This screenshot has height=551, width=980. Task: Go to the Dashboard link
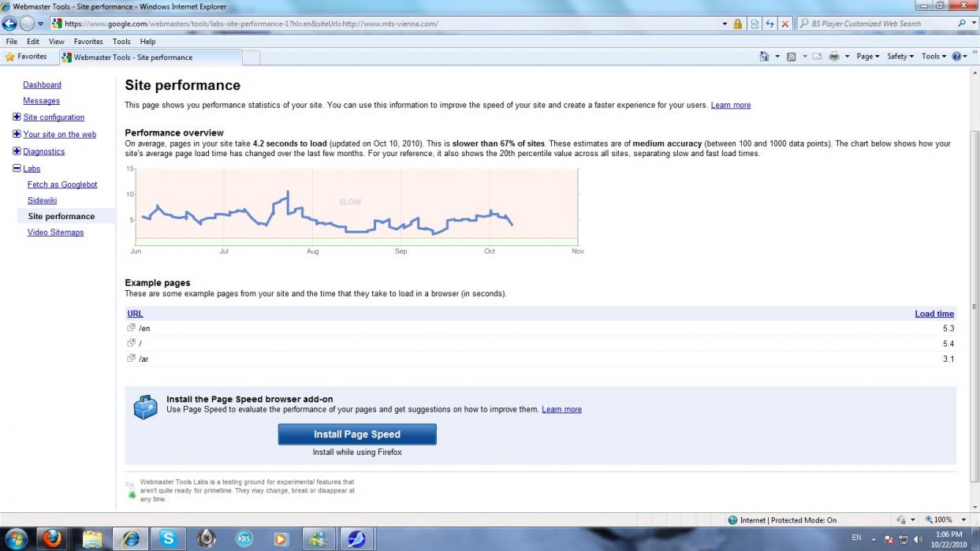pyautogui.click(x=42, y=85)
